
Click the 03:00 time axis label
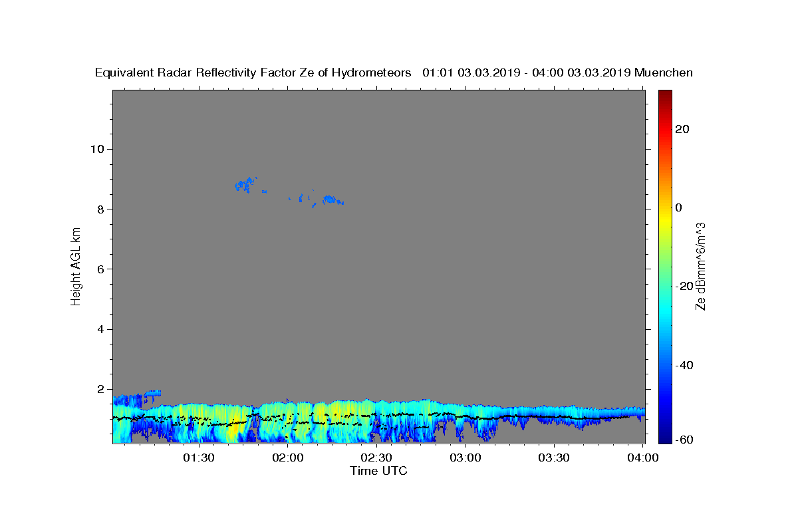click(465, 458)
